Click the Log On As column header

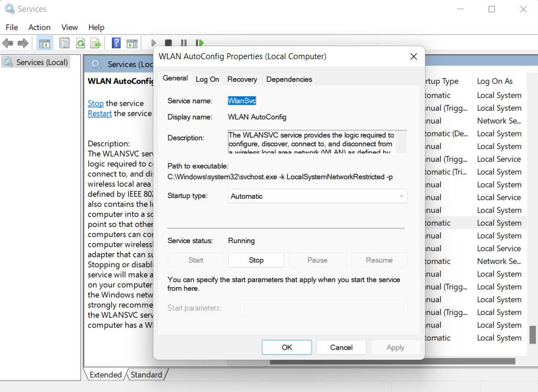495,81
